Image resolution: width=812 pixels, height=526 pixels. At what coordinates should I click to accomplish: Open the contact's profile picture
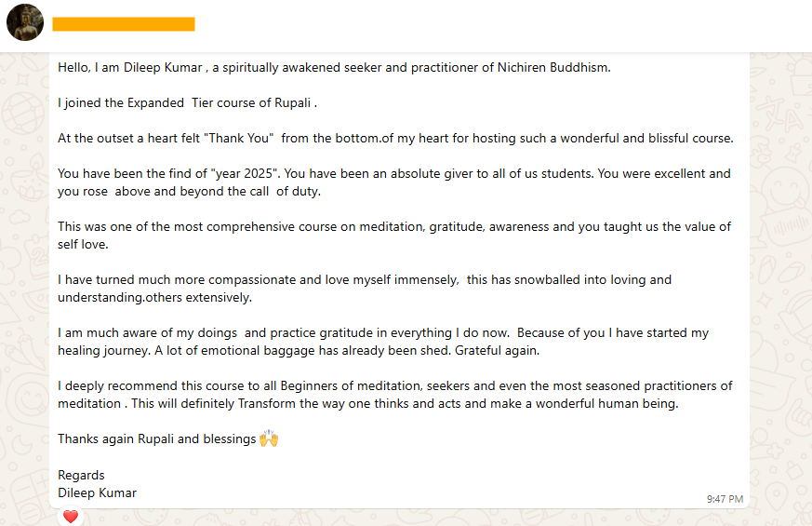point(25,22)
